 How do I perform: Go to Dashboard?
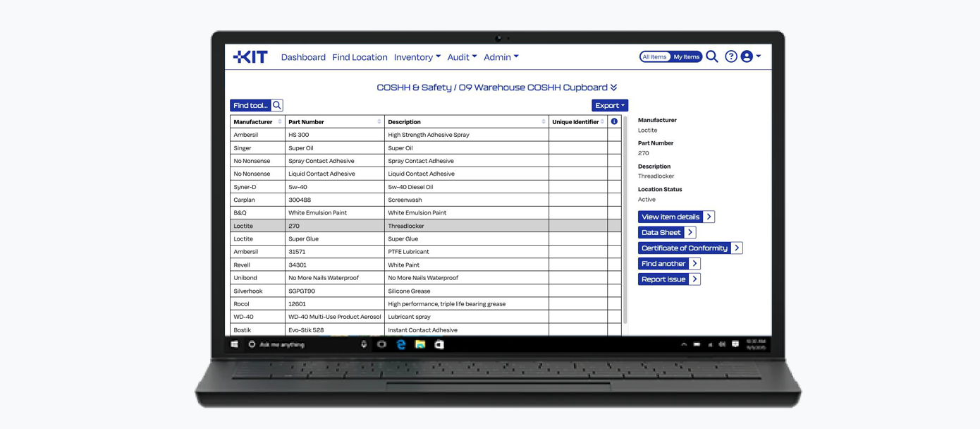coord(303,57)
